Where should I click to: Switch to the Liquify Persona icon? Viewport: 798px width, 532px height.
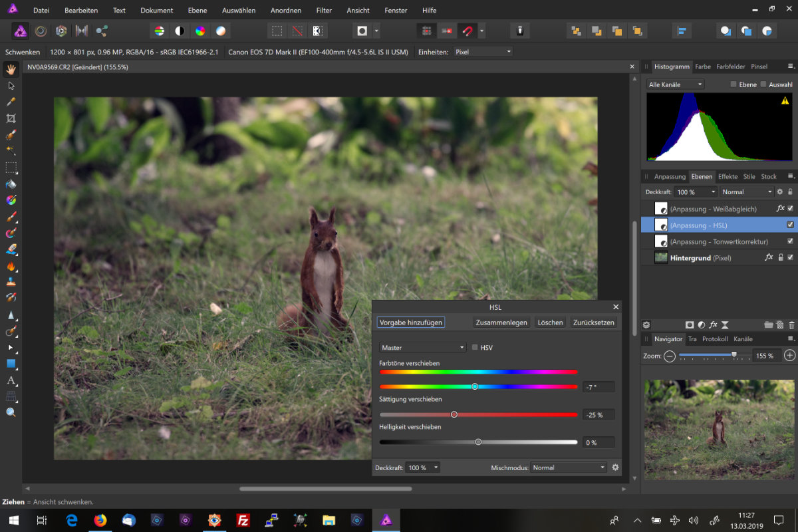(x=41, y=31)
